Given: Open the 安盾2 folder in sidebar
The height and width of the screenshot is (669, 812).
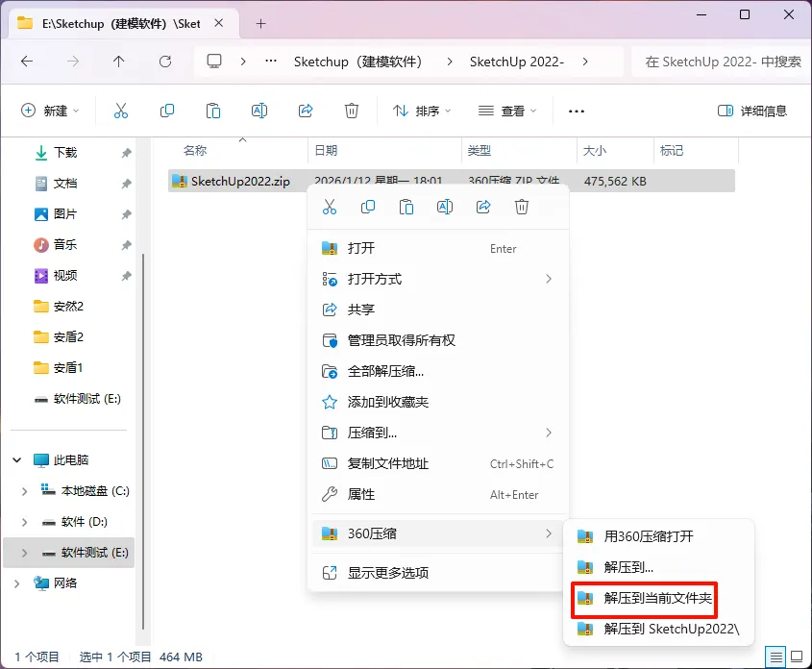Looking at the screenshot, I should (x=68, y=337).
